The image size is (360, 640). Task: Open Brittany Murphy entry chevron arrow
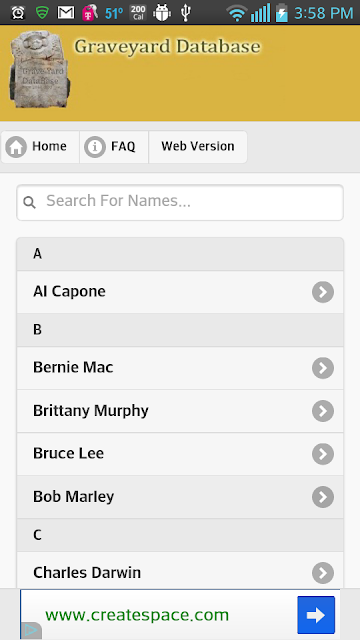(x=323, y=411)
